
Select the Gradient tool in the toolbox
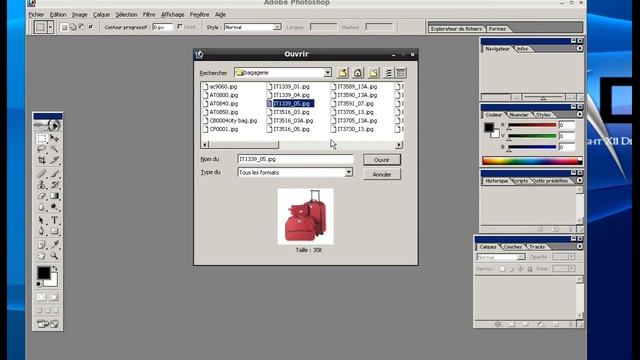click(54, 196)
